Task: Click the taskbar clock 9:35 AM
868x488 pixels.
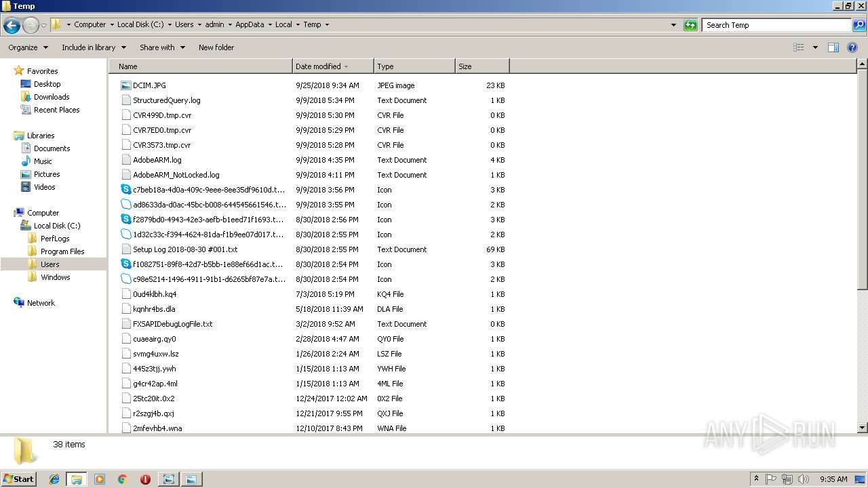Action: 833,479
